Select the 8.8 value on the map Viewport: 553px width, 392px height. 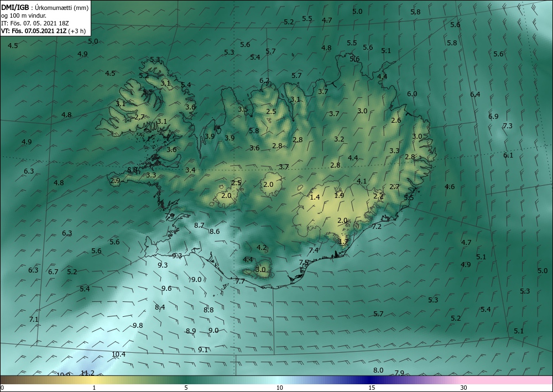(208, 310)
